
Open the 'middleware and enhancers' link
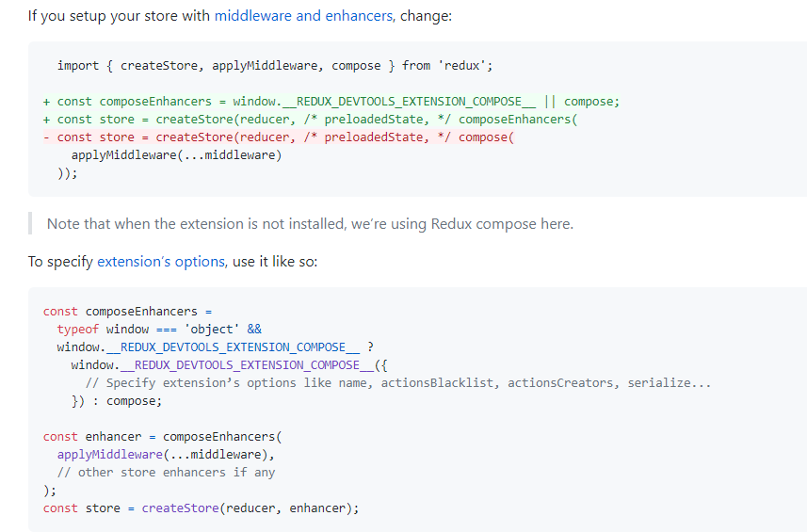point(303,16)
